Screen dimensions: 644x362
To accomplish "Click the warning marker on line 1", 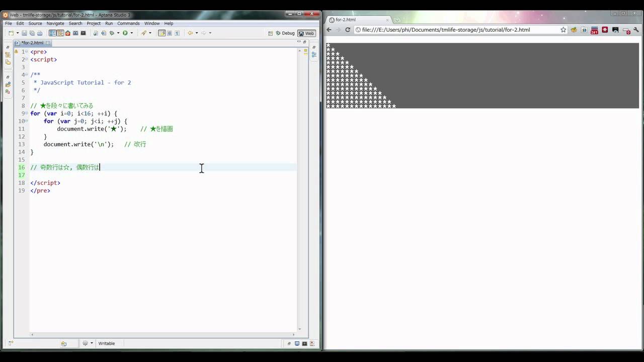I will coord(17,52).
